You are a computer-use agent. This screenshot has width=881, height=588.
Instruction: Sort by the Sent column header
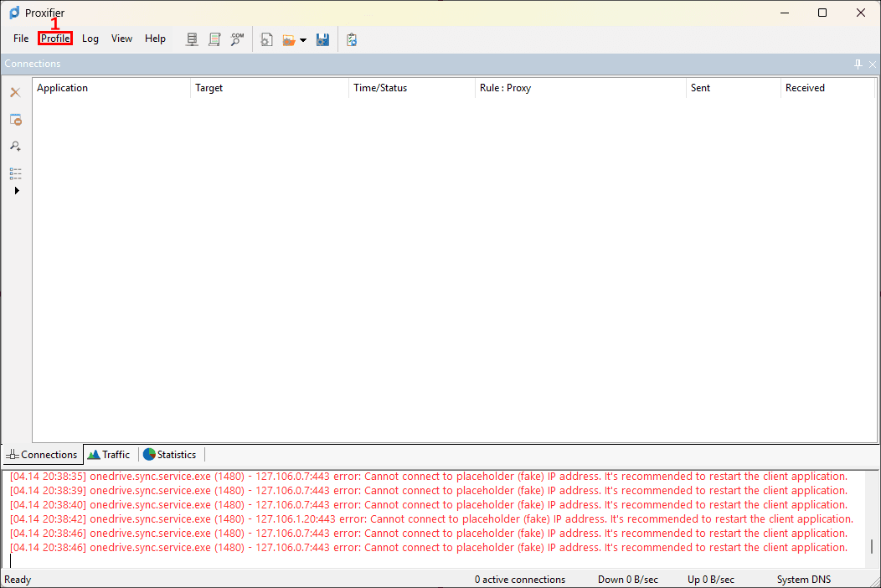pos(734,88)
